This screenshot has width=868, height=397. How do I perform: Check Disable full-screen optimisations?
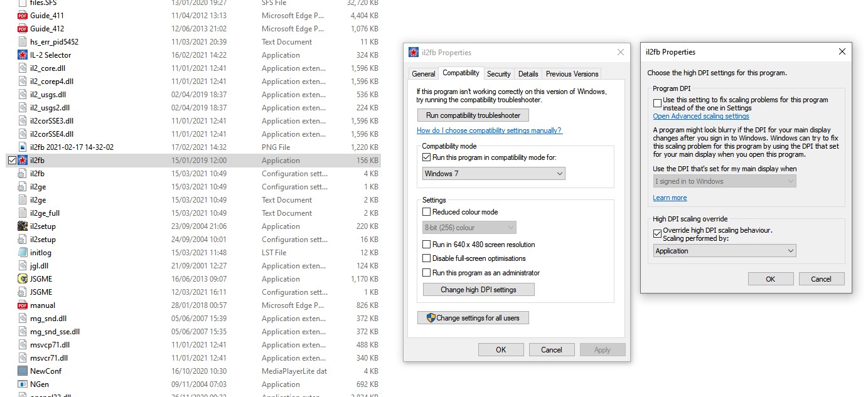[427, 258]
